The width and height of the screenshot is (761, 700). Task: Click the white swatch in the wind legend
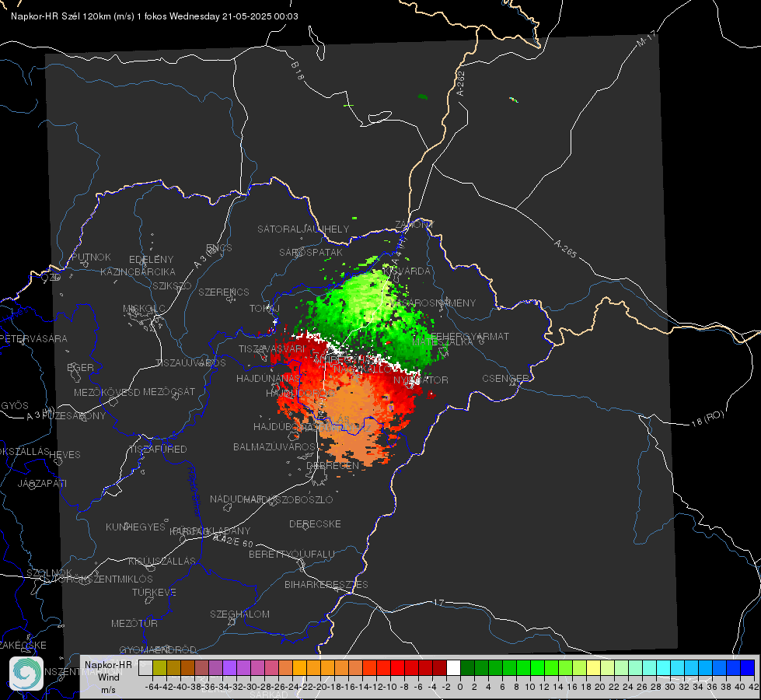click(x=453, y=667)
